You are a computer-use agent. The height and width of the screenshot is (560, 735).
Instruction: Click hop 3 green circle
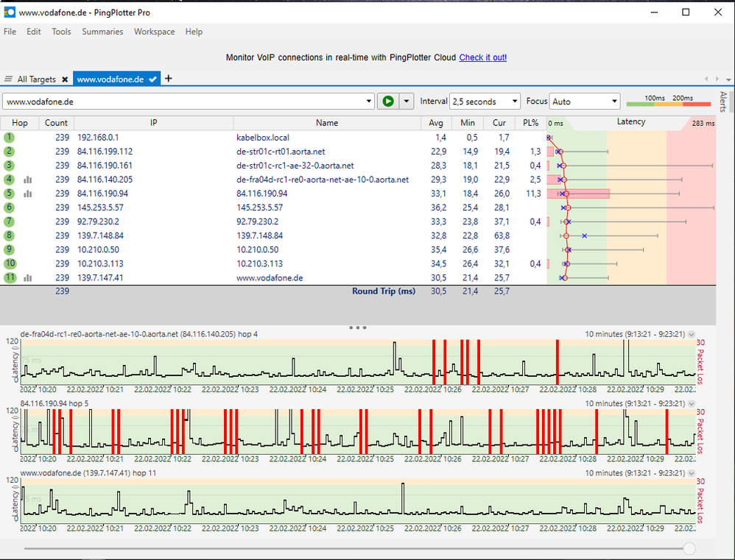(x=9, y=166)
